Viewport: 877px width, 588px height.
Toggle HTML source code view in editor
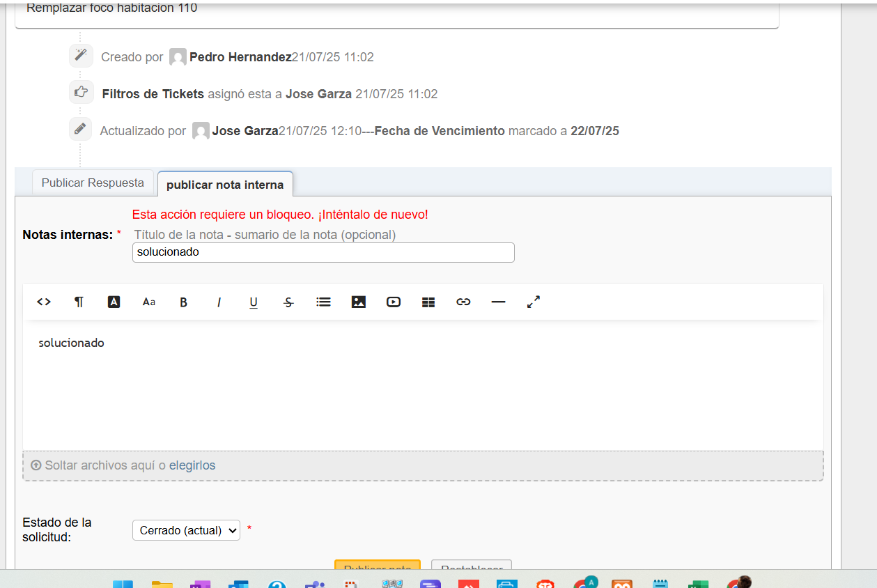pos(44,302)
